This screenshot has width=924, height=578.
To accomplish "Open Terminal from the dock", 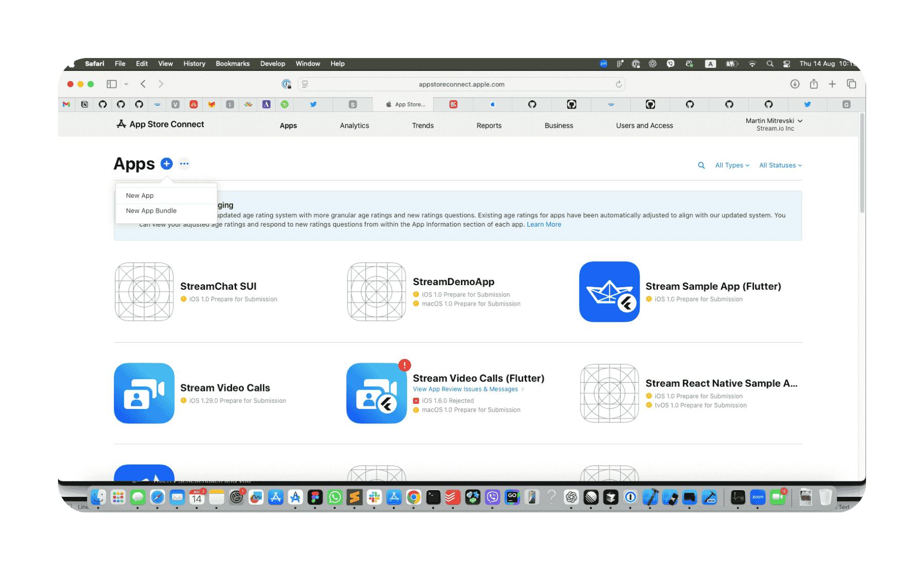I will 433,497.
